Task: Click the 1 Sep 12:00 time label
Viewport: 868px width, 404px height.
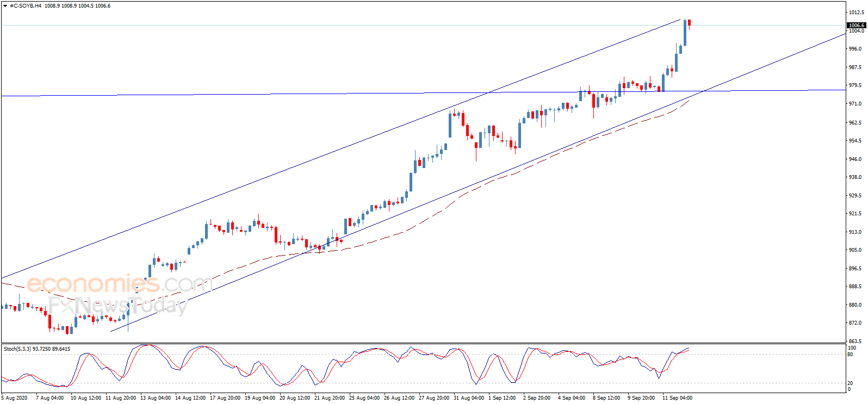Action: point(502,398)
